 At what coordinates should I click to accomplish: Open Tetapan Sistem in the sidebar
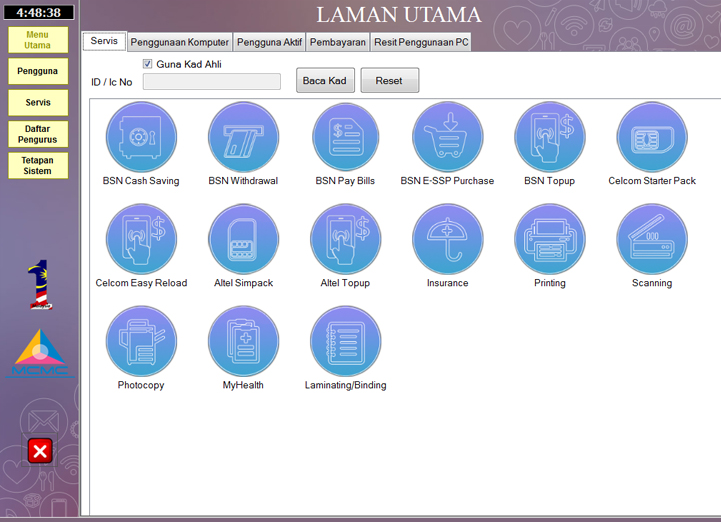38,166
